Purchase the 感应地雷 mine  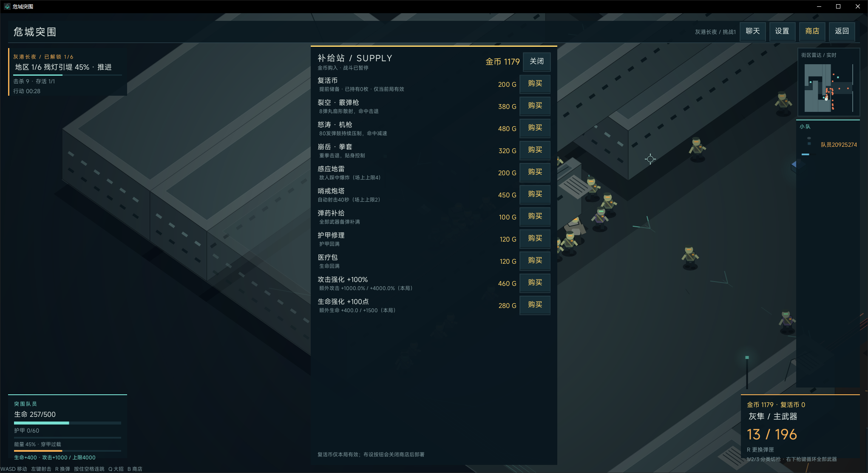(535, 172)
